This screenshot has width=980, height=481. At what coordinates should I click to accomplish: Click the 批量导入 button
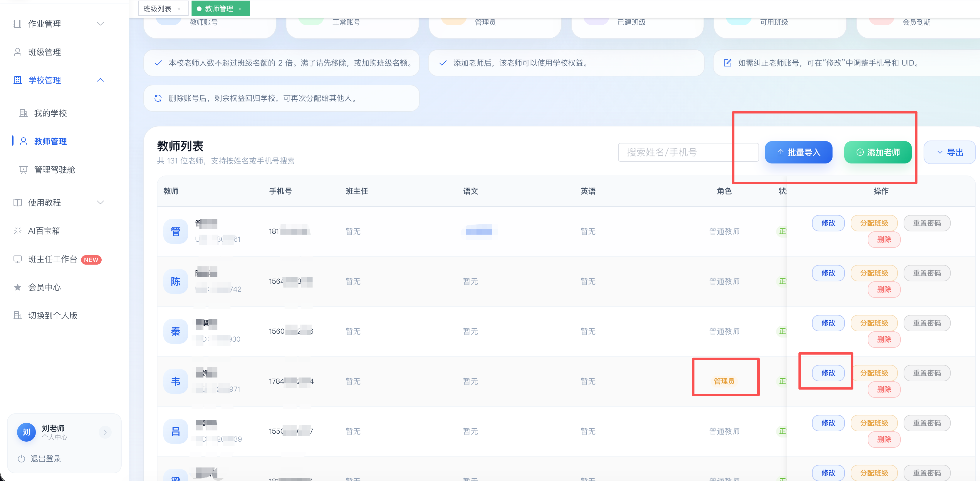[x=798, y=152]
